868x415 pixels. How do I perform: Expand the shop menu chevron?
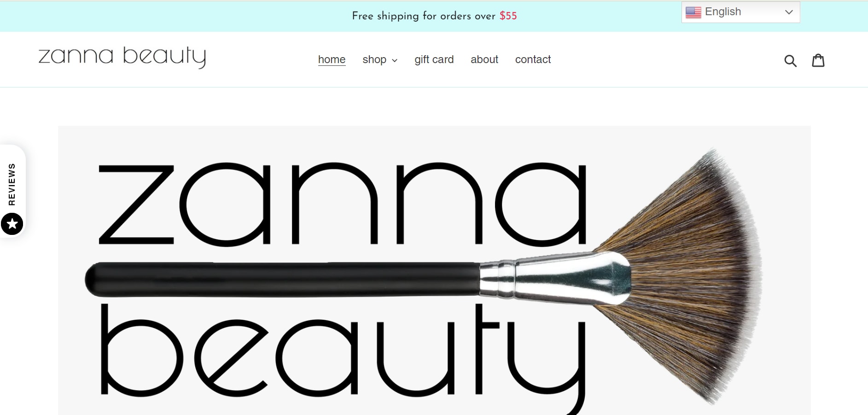(x=395, y=60)
